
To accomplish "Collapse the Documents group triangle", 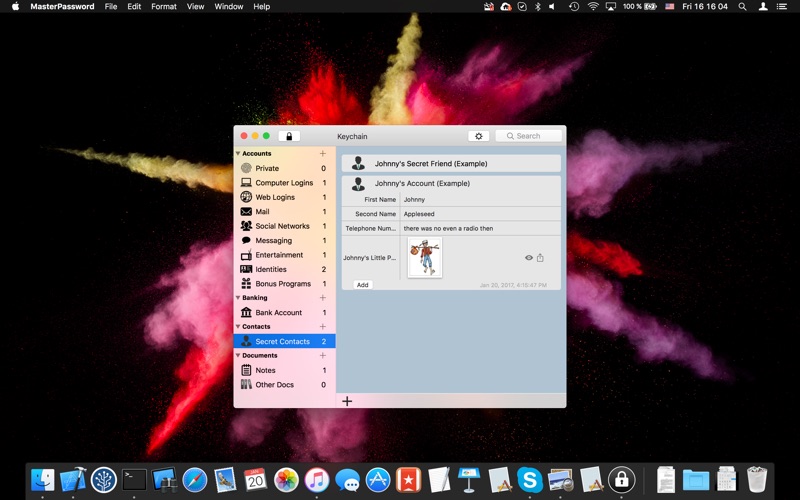I will tap(238, 356).
